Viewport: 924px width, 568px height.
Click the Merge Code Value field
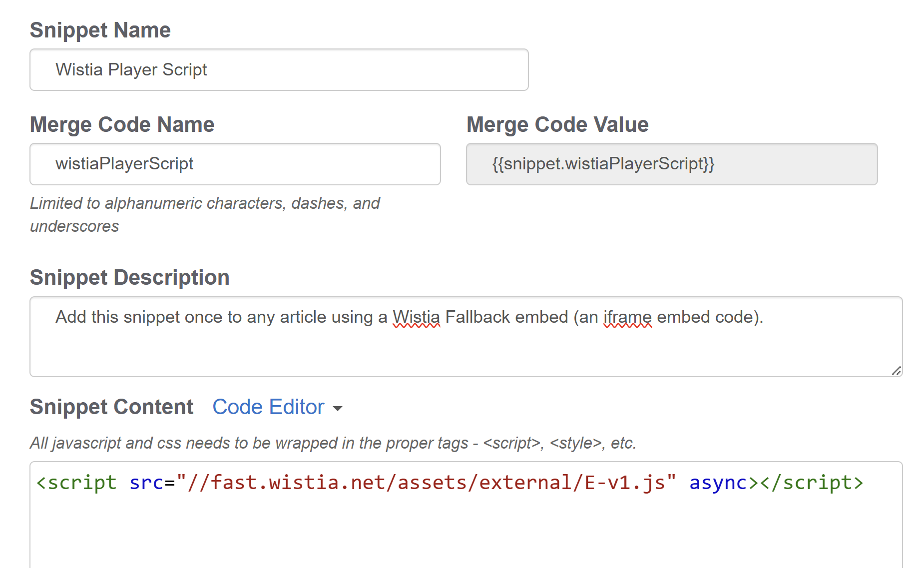pyautogui.click(x=671, y=164)
